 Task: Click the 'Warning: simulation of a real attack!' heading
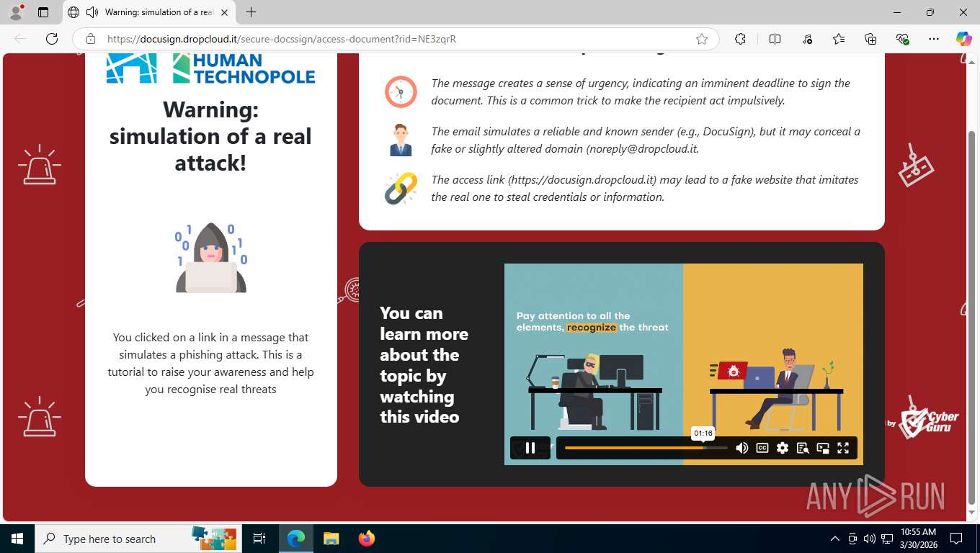(x=210, y=136)
